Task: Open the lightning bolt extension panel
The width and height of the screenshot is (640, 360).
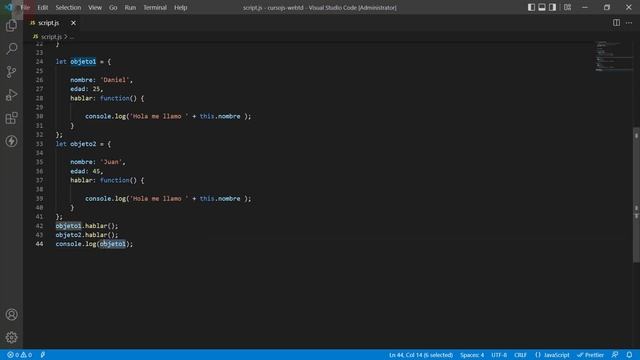Action: click(11, 141)
